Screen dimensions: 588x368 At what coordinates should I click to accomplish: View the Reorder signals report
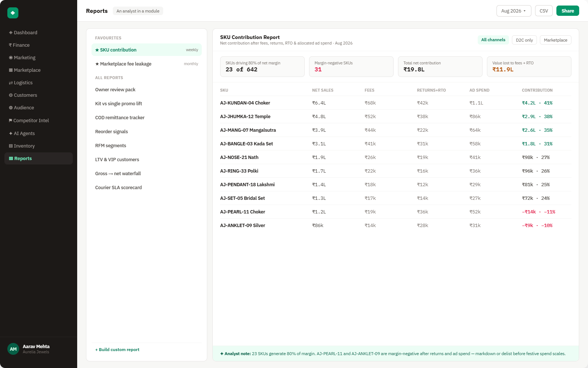(147, 131)
